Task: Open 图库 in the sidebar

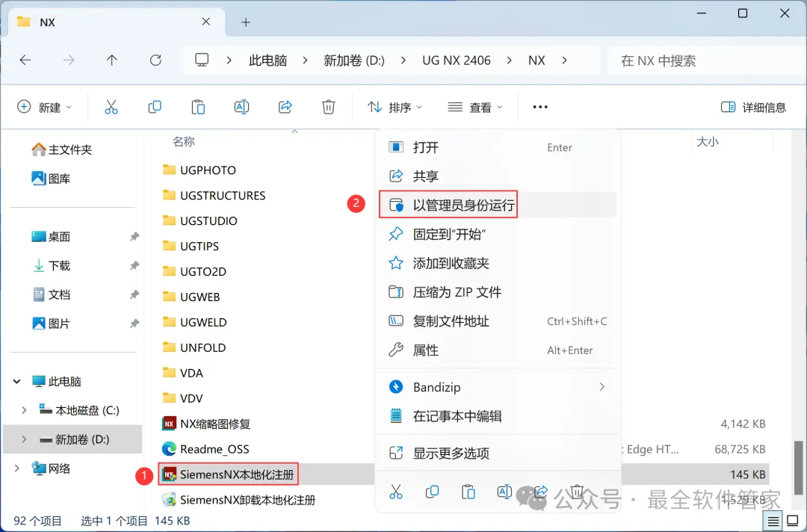Action: 51,178
